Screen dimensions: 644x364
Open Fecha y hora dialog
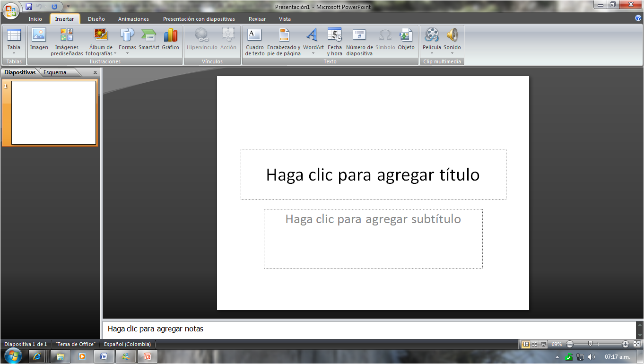pos(335,40)
